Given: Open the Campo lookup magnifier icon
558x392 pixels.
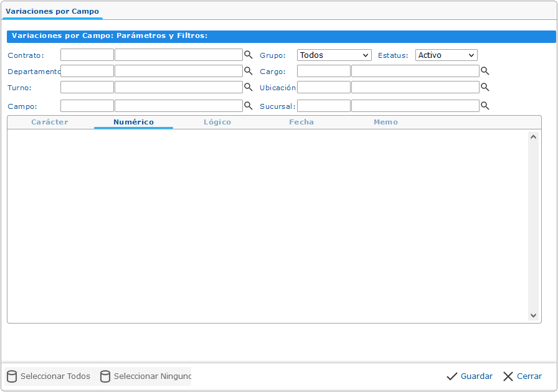Looking at the screenshot, I should (x=248, y=106).
